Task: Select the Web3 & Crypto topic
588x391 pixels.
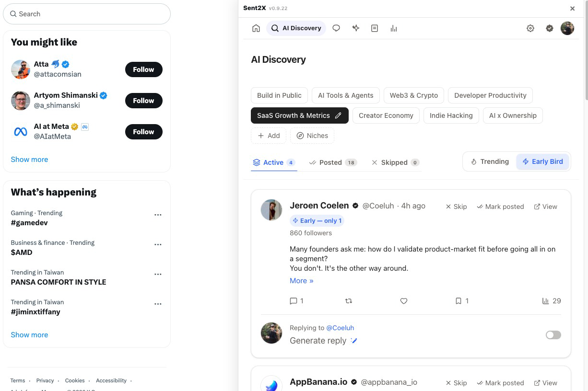Action: pyautogui.click(x=414, y=95)
